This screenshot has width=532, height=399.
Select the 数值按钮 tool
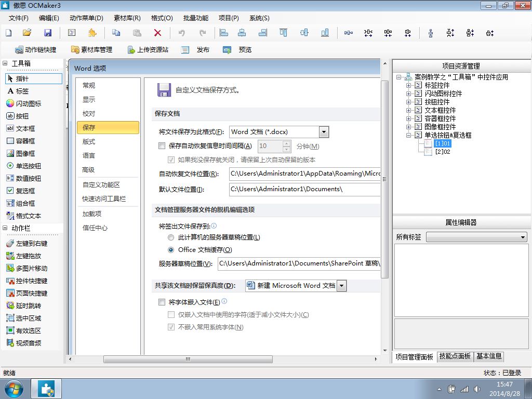24,179
